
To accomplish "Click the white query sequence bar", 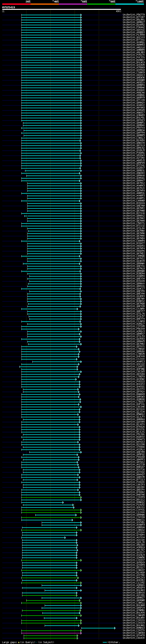I will pos(61,10).
